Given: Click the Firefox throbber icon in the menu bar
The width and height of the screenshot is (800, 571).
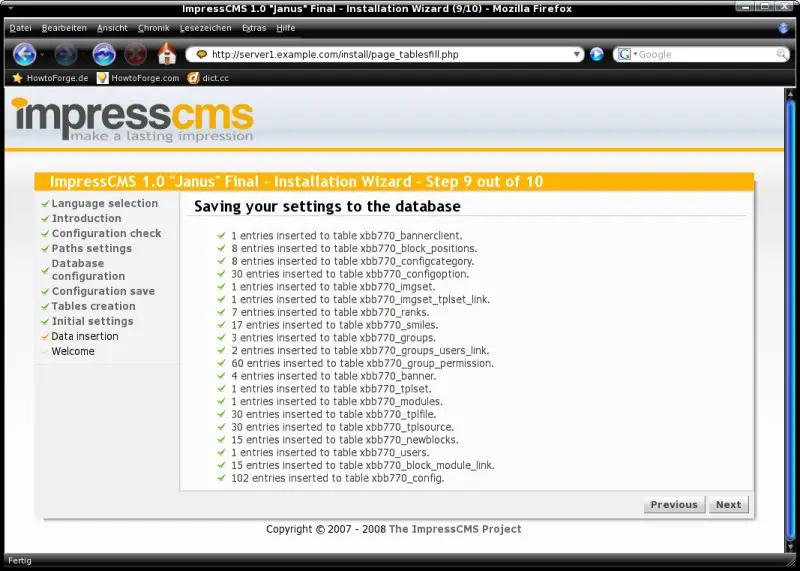Looking at the screenshot, I should (x=783, y=28).
